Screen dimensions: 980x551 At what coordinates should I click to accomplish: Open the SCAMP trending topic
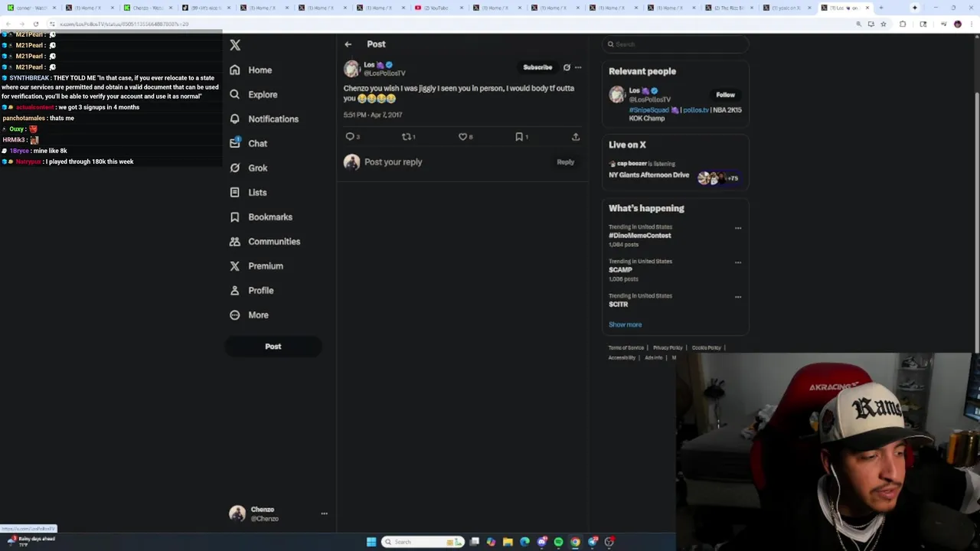[x=620, y=270]
